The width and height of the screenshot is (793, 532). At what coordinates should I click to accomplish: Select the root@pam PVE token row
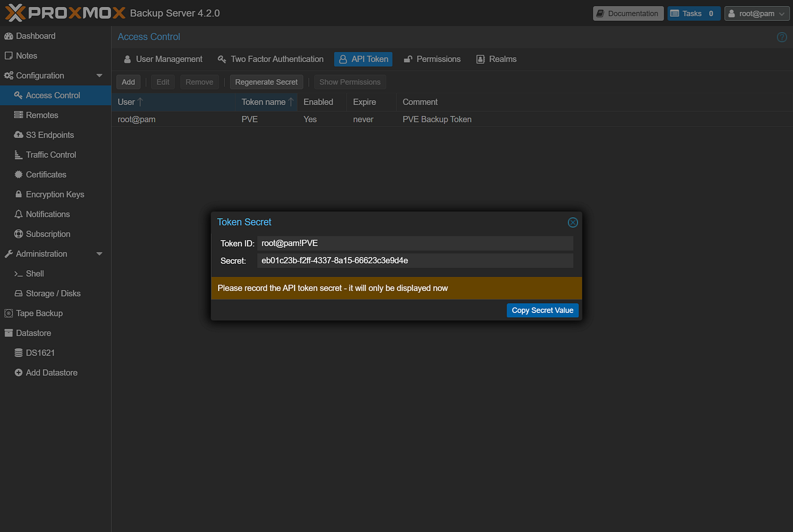[x=452, y=119]
